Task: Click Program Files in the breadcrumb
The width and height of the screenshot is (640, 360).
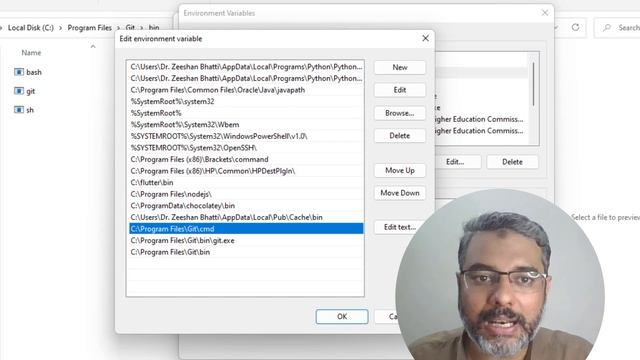Action: coord(89,28)
